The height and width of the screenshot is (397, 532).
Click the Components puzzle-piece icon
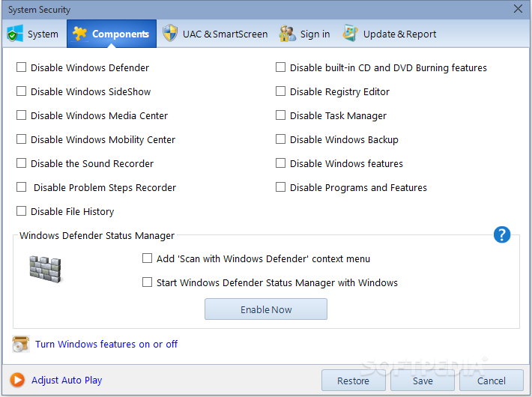79,34
